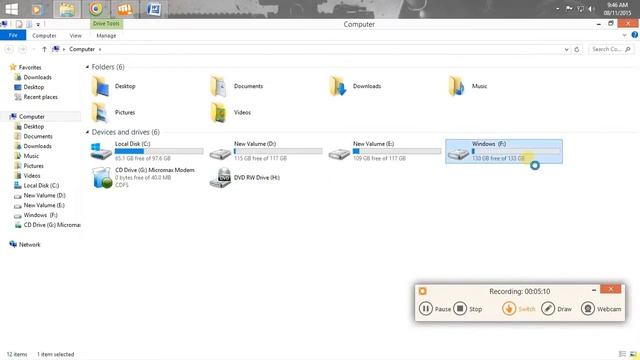The height and width of the screenshot is (360, 640).
Task: Pause the screen recording
Action: click(x=425, y=309)
